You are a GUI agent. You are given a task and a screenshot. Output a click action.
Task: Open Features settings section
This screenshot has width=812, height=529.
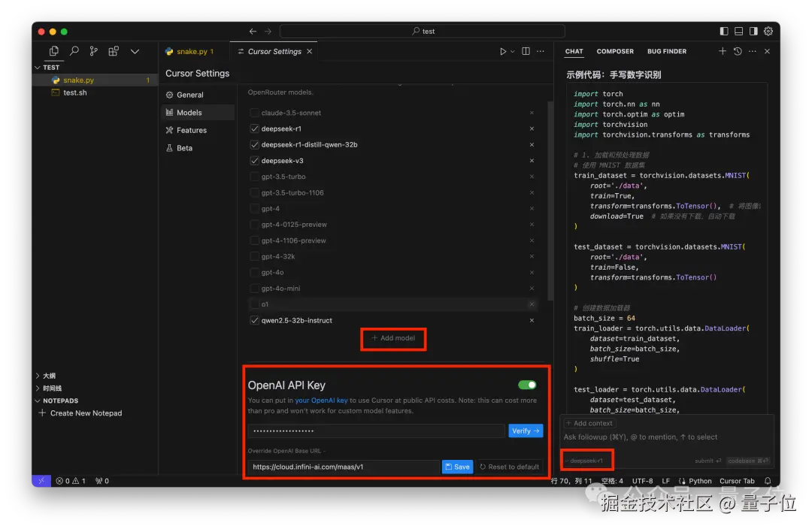coord(198,130)
